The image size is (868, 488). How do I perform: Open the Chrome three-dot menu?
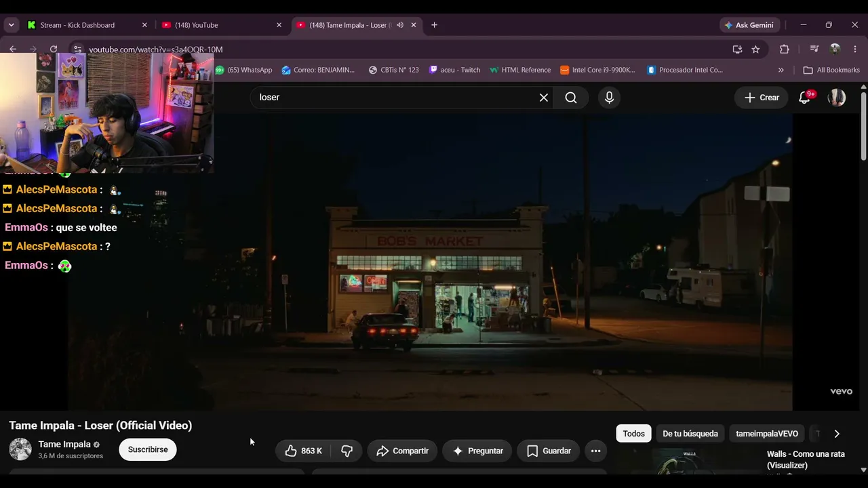tap(855, 49)
